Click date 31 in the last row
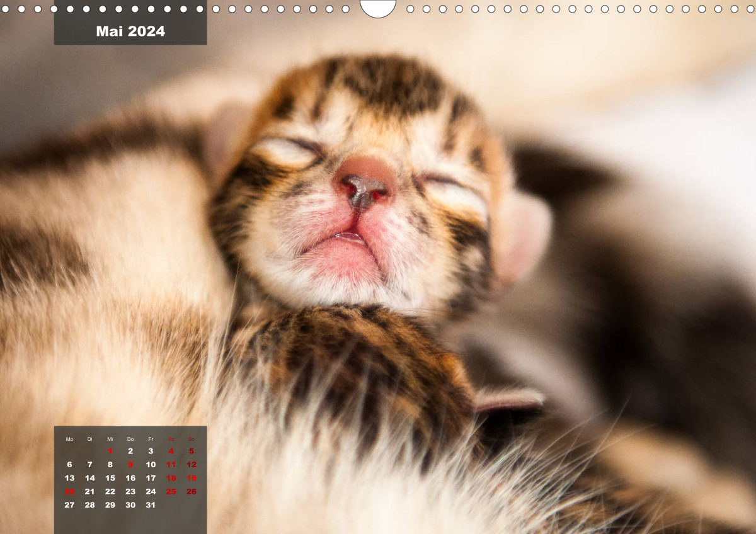 tap(151, 504)
